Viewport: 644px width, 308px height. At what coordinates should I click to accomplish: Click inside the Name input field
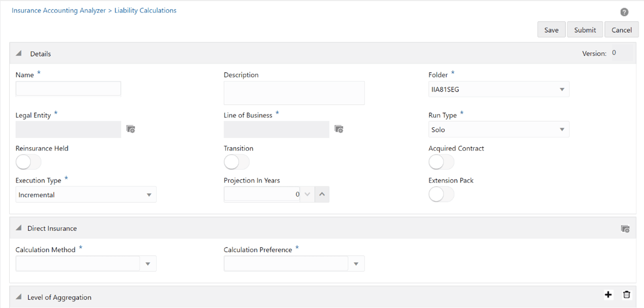click(68, 88)
